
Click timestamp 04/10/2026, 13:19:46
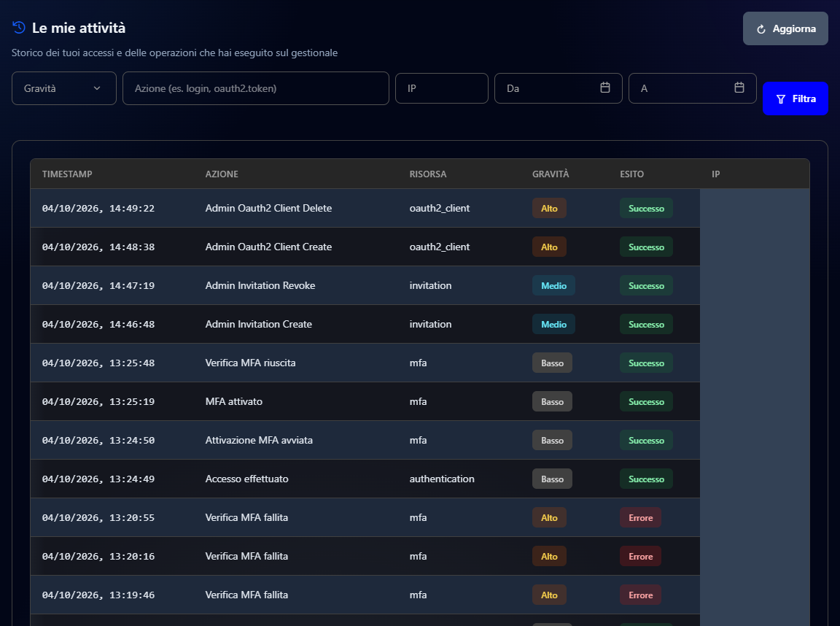point(98,595)
